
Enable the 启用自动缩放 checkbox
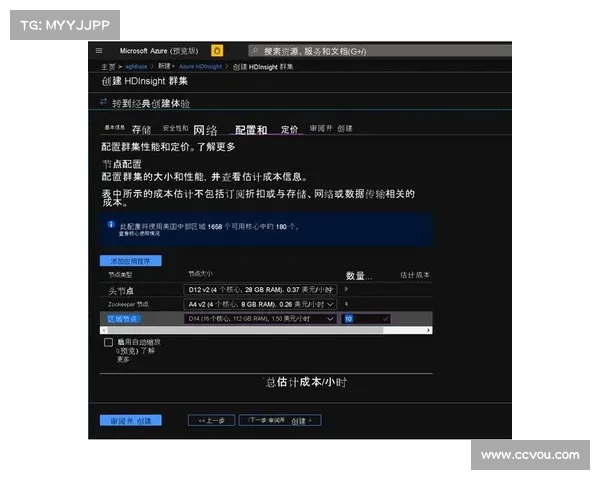tap(108, 342)
